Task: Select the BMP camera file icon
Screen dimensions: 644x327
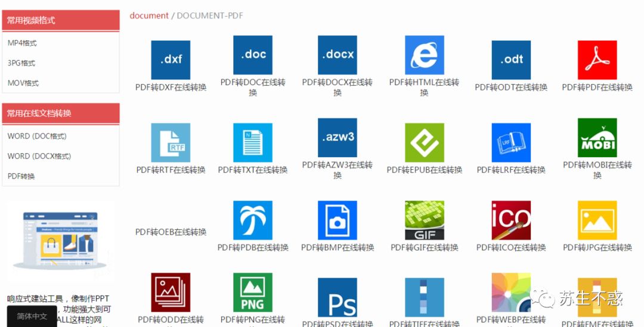Action: (337, 220)
